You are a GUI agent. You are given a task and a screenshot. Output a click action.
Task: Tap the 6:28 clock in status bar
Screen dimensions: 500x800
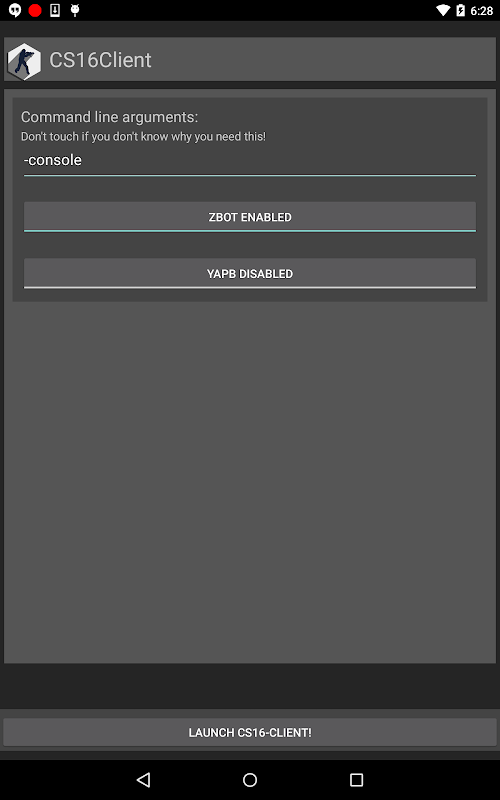point(482,11)
